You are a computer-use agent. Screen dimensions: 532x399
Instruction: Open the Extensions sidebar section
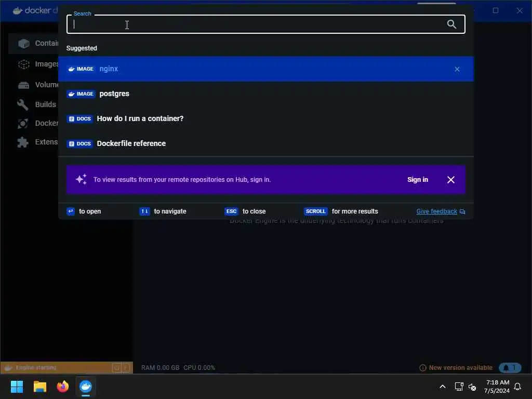tap(34, 142)
